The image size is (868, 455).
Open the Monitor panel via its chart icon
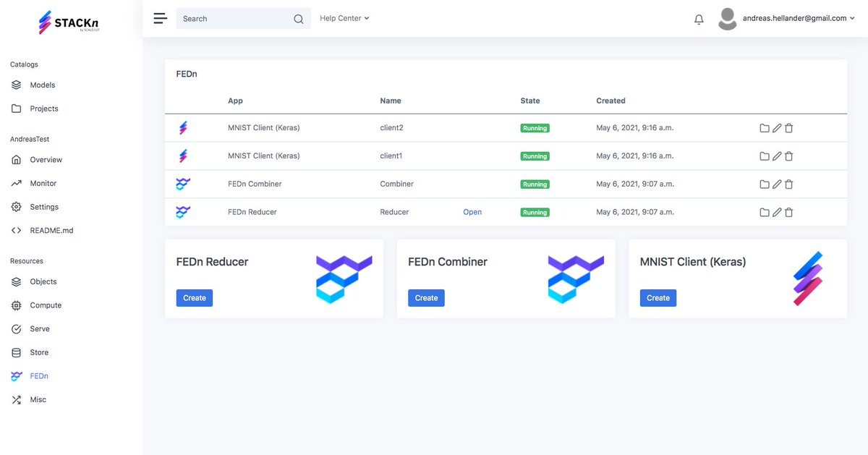pos(17,183)
